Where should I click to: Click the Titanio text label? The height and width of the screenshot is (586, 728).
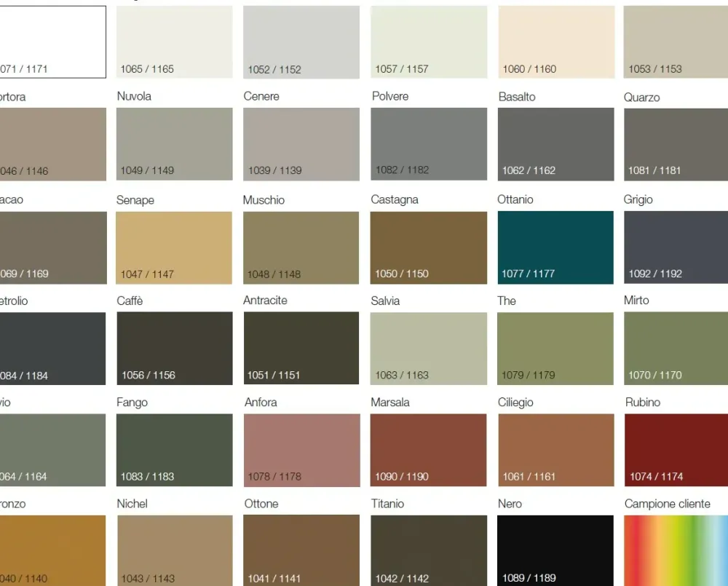point(387,504)
